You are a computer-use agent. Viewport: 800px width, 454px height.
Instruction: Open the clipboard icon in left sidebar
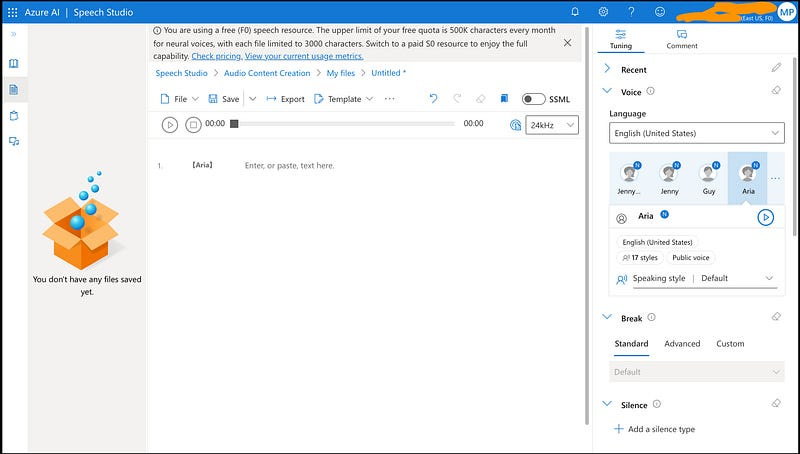[14, 116]
